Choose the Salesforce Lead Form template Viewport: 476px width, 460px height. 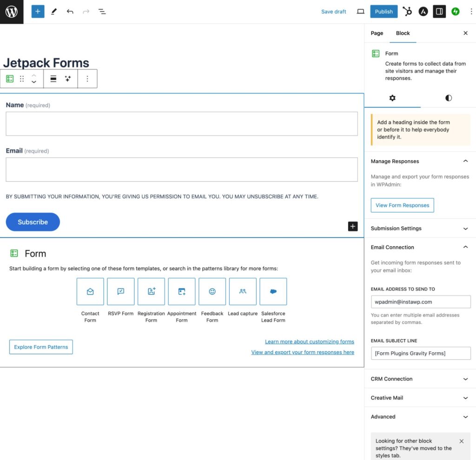[x=273, y=291]
